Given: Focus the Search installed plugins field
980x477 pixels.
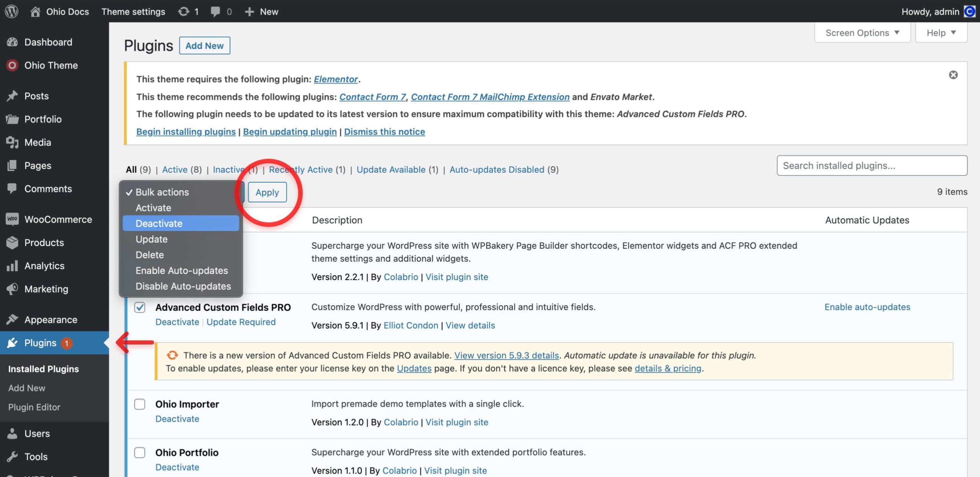Looking at the screenshot, I should (x=872, y=166).
